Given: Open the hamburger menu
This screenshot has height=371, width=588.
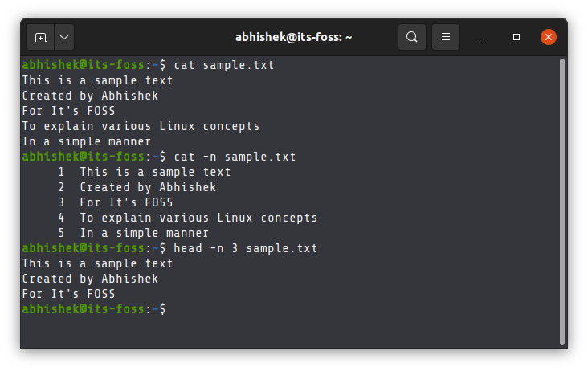Looking at the screenshot, I should pos(445,37).
